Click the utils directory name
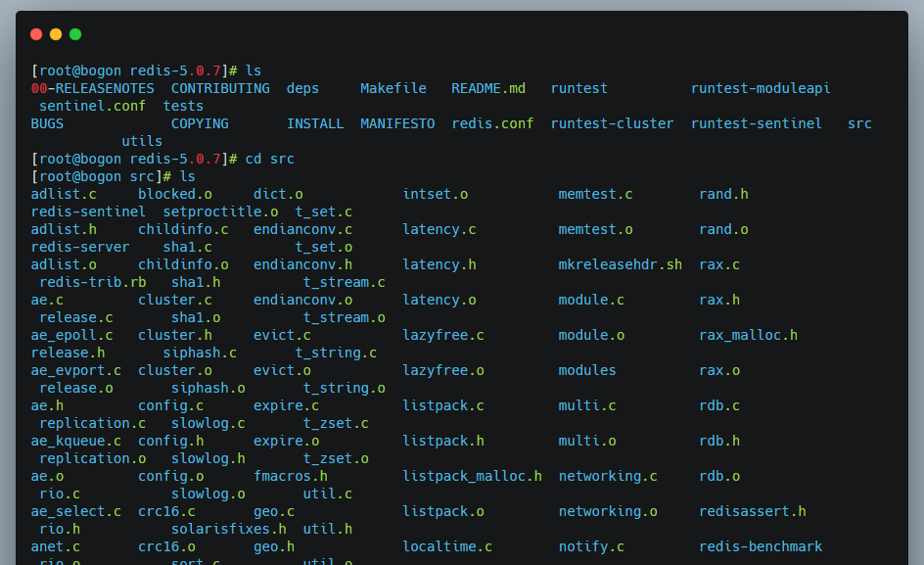This screenshot has width=924, height=565. click(x=142, y=142)
